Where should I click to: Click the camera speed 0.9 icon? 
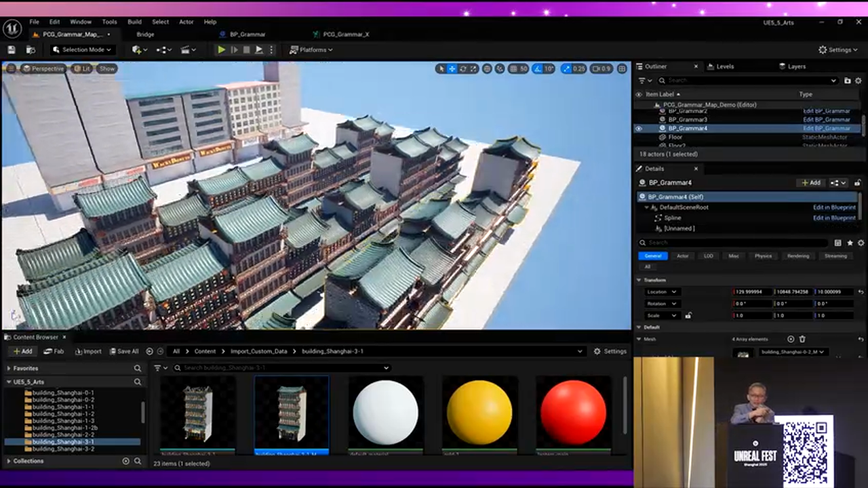click(601, 68)
